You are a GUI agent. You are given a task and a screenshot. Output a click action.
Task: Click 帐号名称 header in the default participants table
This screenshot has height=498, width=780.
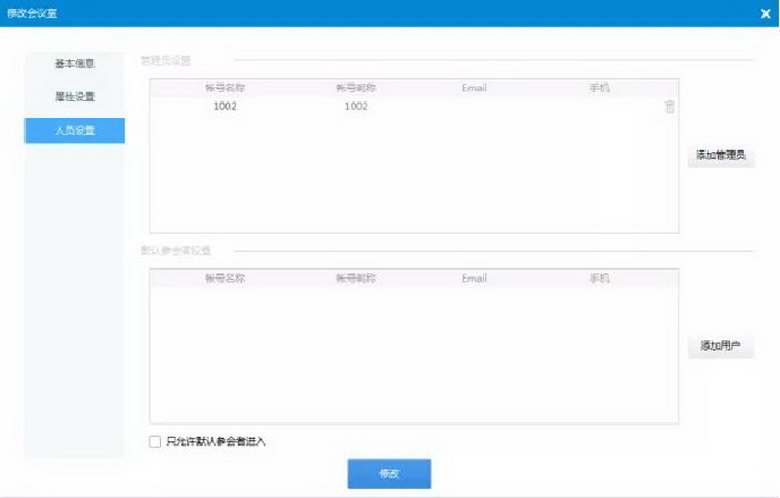(x=225, y=278)
